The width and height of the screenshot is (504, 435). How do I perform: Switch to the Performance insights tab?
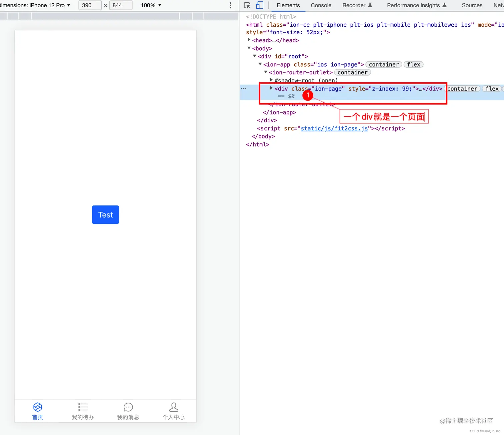point(417,5)
